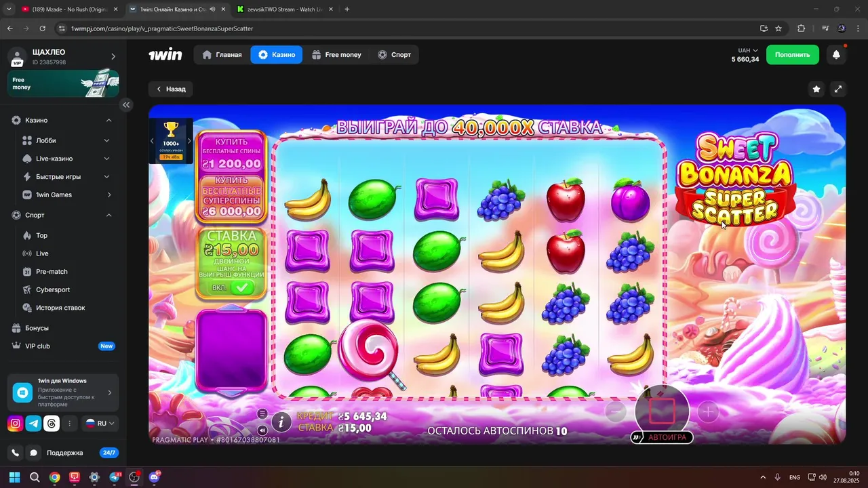Open Free money navigation tab

336,54
